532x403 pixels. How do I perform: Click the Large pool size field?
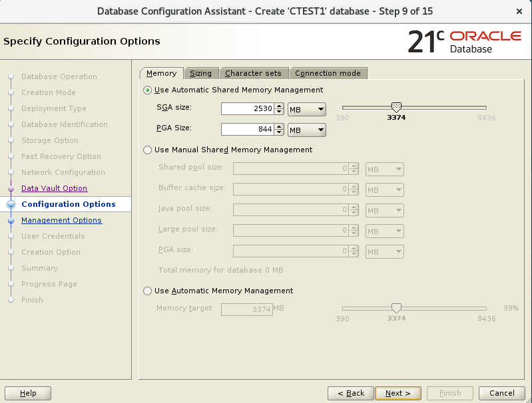[291, 231]
